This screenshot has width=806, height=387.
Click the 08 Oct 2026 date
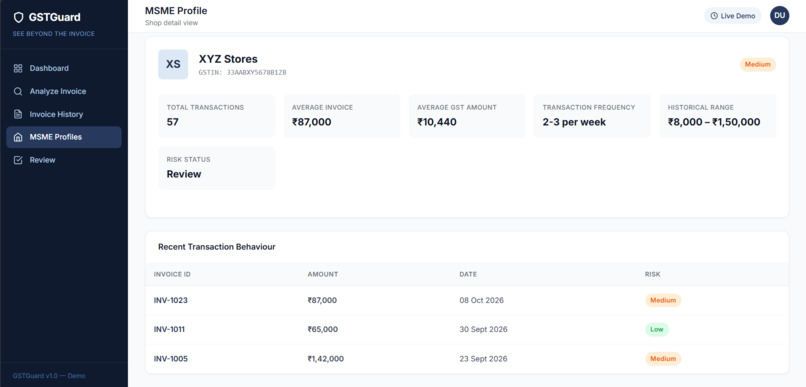point(482,301)
